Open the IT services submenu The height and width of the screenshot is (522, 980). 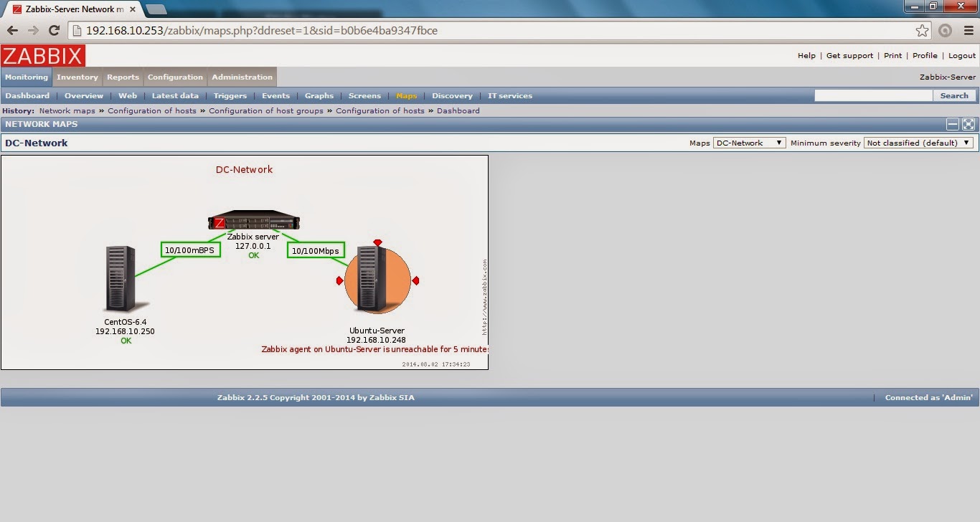coord(510,96)
